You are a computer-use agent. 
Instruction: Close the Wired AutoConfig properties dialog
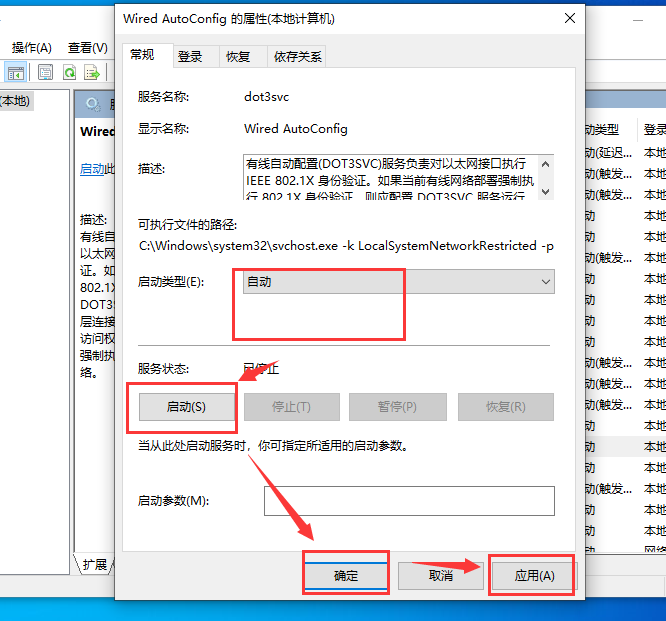coord(569,18)
